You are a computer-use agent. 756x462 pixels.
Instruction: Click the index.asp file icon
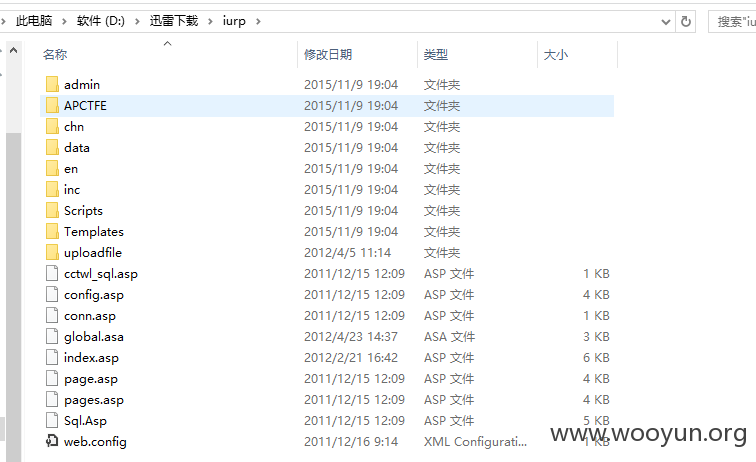(x=52, y=357)
